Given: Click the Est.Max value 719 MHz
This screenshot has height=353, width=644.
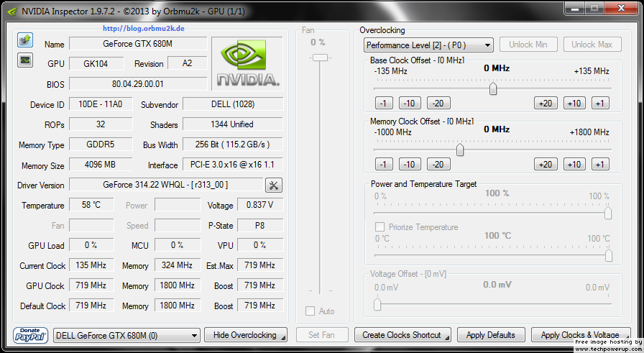Looking at the screenshot, I should (260, 265).
